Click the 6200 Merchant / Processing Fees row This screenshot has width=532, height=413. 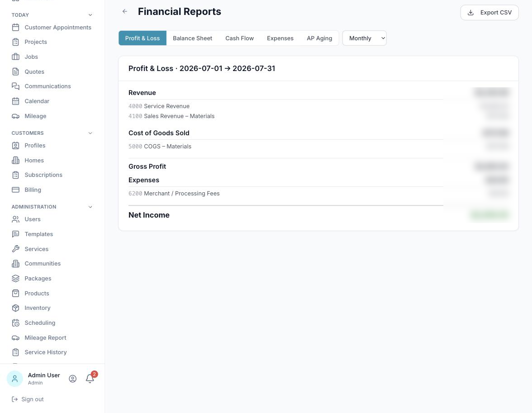click(x=319, y=194)
